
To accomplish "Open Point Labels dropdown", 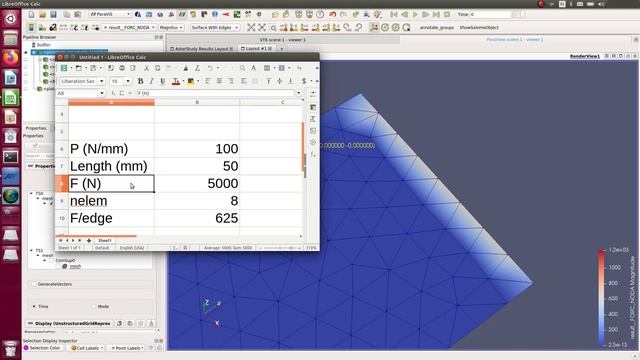I will tap(127, 348).
